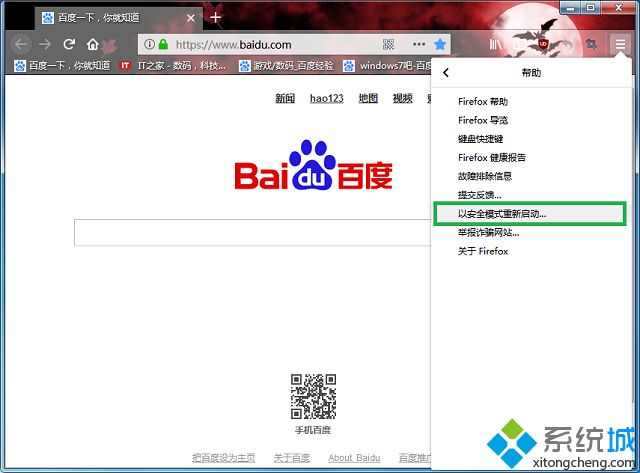Reload the current page
Screen dimensions: 640x473
click(x=69, y=44)
